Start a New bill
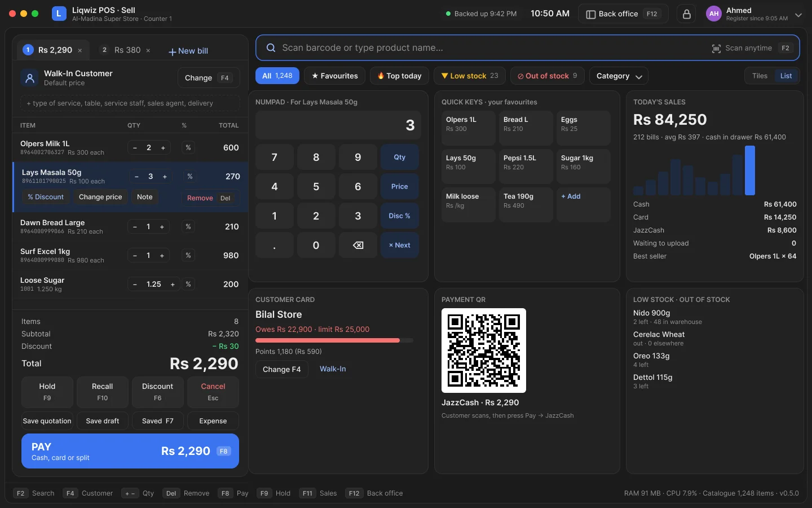This screenshot has height=508, width=812. pyautogui.click(x=188, y=51)
